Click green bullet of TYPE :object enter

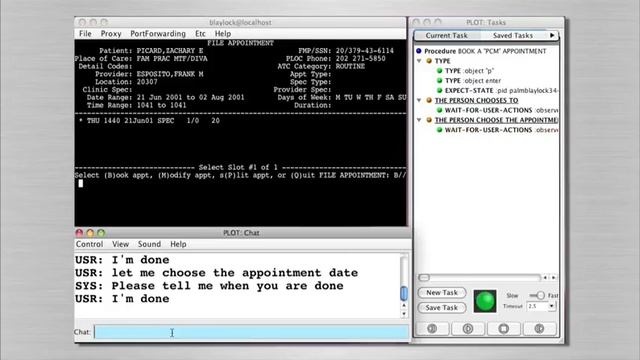click(x=440, y=80)
